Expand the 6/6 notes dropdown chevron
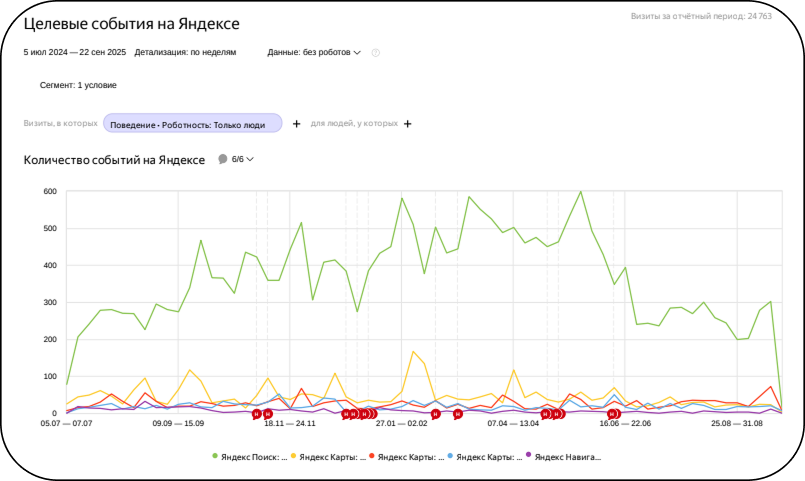Viewport: 805px width, 481px height. (x=250, y=159)
